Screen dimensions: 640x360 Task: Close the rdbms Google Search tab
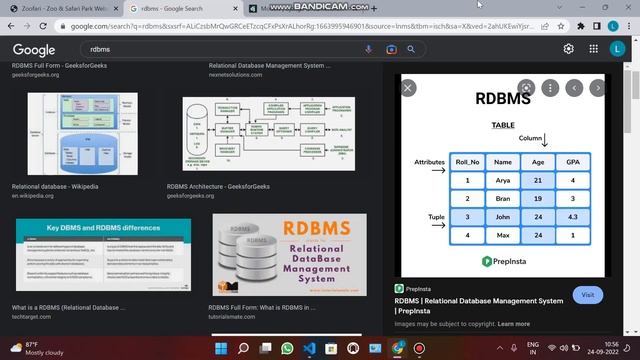[236, 8]
